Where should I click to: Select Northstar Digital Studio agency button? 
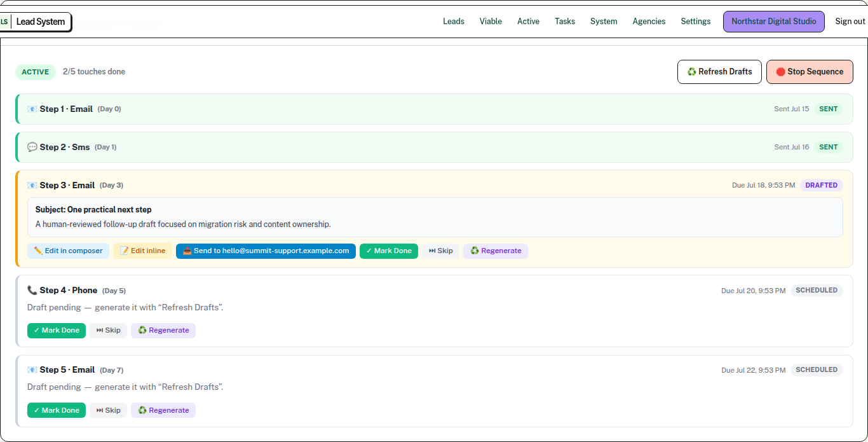[x=773, y=22]
